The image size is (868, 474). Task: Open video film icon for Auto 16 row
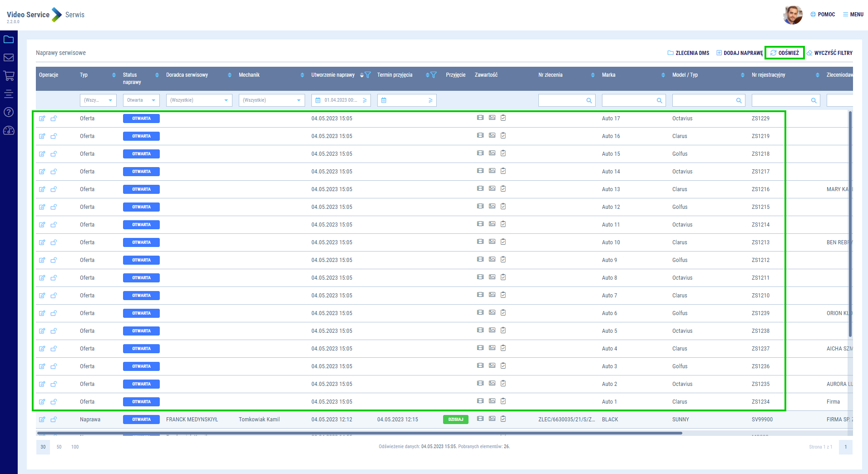[x=480, y=135]
